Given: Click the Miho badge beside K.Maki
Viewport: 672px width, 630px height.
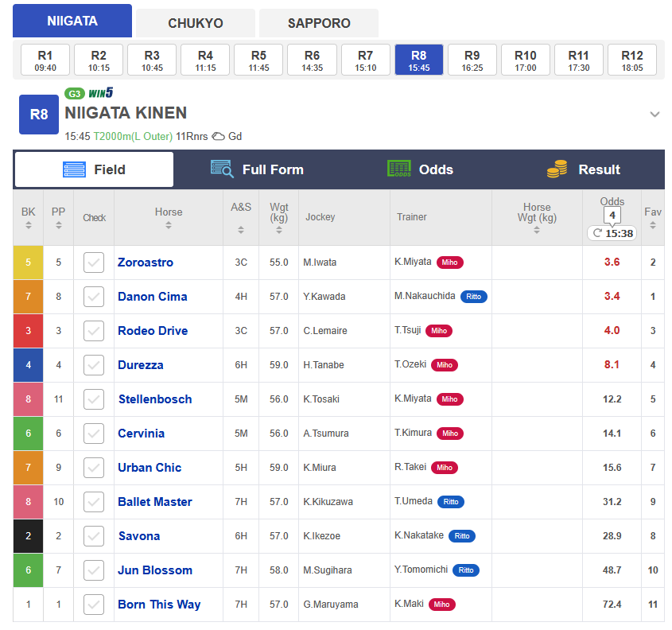Looking at the screenshot, I should pyautogui.click(x=442, y=605).
